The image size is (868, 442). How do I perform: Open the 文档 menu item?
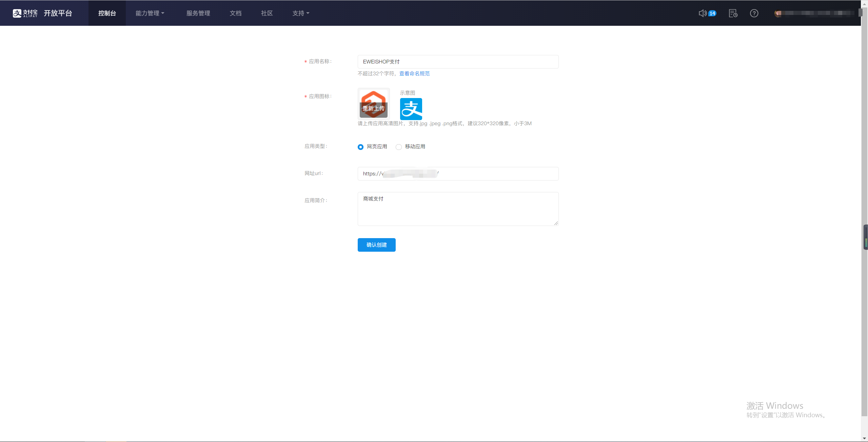[x=236, y=13]
